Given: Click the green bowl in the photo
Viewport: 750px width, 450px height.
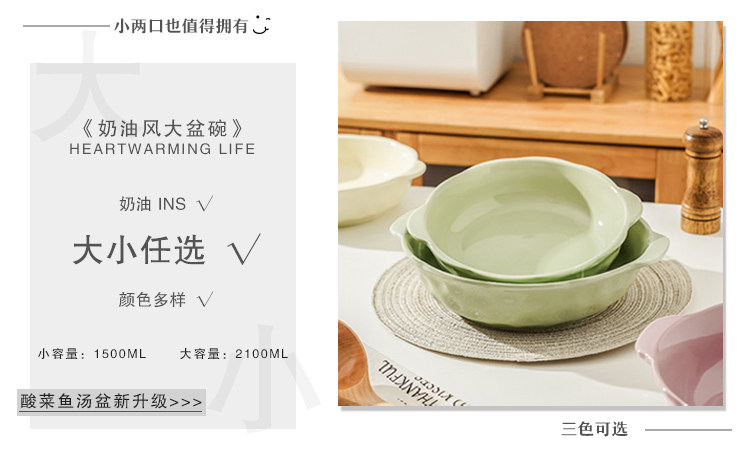Looking at the screenshot, I should (529, 239).
